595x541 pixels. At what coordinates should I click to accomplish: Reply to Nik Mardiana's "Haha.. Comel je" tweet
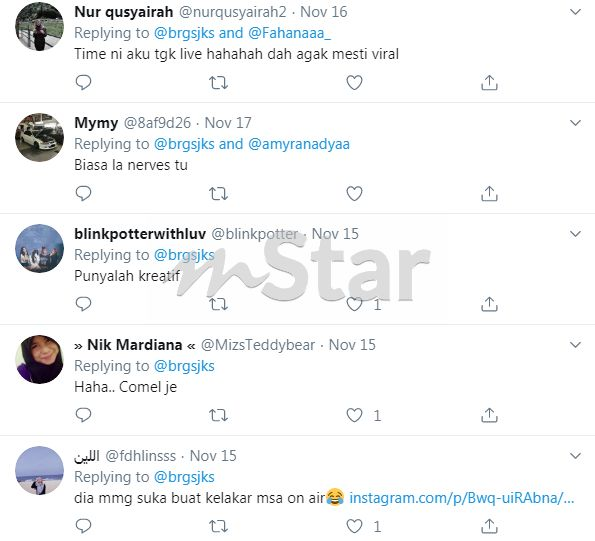(83, 415)
